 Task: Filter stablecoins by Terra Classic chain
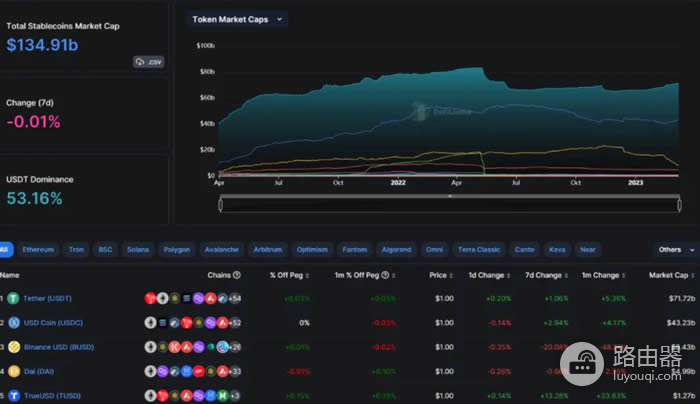(479, 250)
